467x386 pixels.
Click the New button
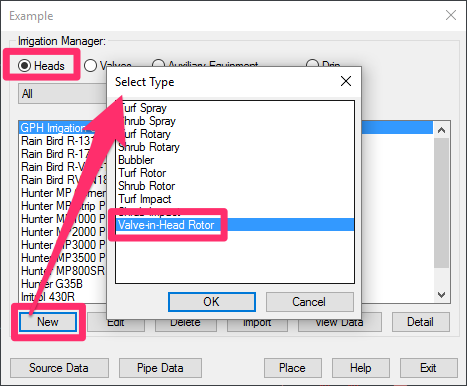(x=48, y=322)
